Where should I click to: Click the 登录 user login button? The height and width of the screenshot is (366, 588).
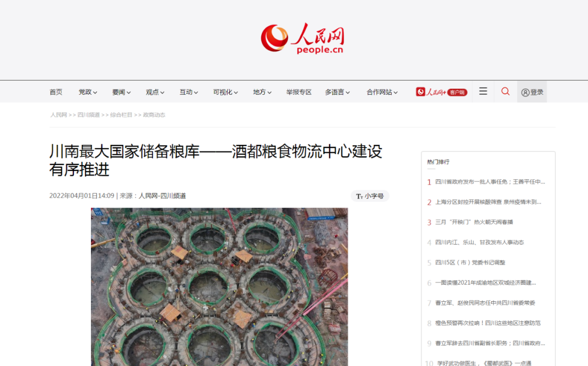pyautogui.click(x=532, y=92)
